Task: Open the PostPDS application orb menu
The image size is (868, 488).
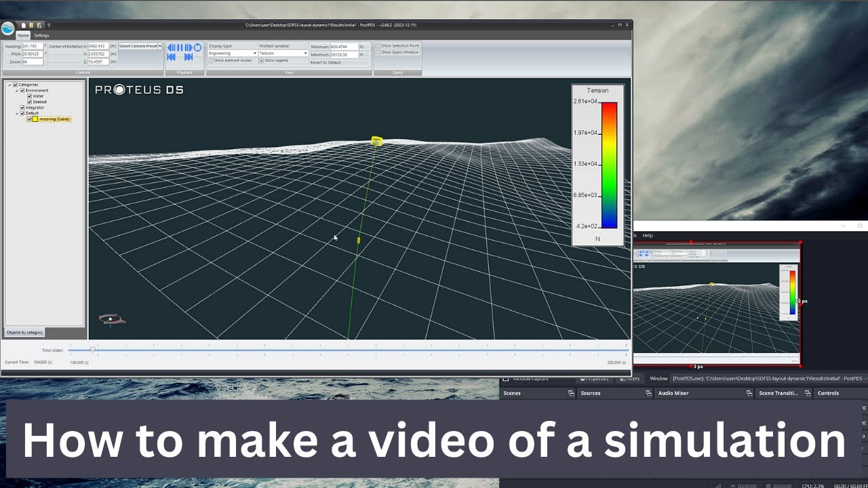Action: (x=7, y=29)
